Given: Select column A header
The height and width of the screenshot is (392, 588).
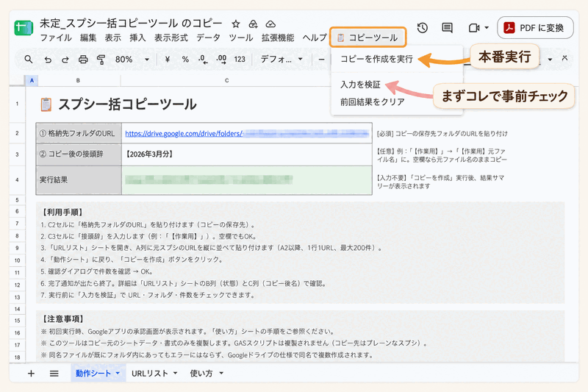Looking at the screenshot, I should click(32, 80).
